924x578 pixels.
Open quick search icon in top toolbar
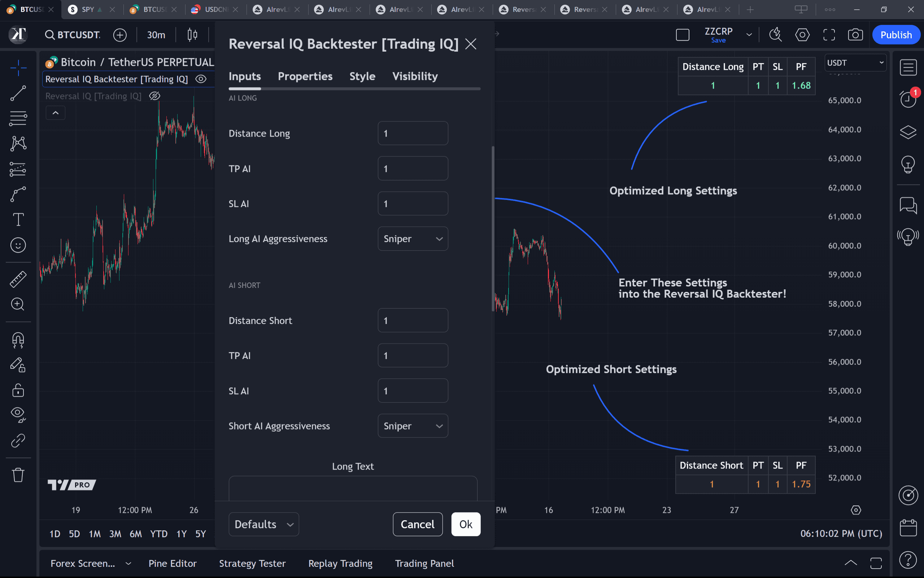tap(775, 35)
